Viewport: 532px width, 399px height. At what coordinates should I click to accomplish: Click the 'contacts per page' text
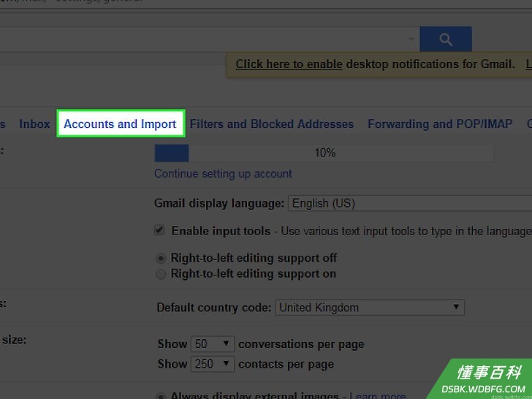[286, 364]
